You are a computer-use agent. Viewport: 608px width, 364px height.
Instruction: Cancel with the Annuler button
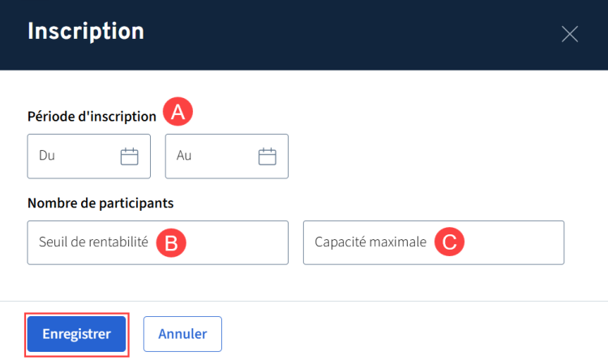tap(182, 333)
